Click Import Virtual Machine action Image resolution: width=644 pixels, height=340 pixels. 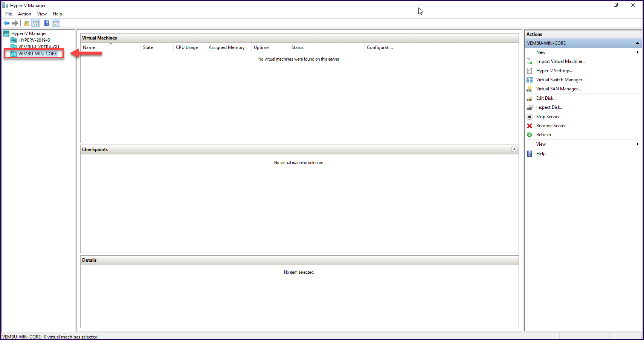[561, 61]
